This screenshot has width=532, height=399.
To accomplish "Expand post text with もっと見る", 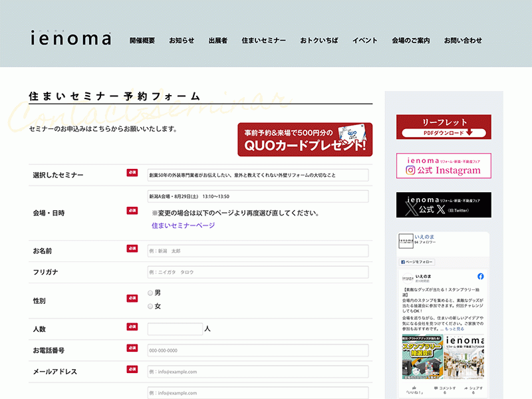I will coord(454,329).
